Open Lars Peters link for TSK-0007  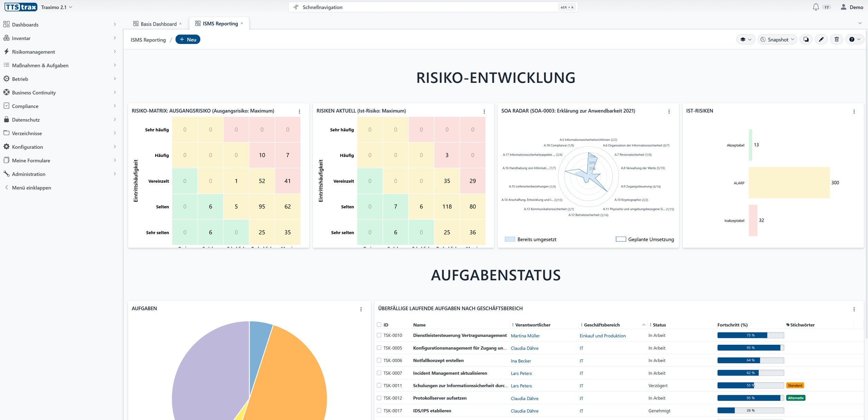[x=521, y=373]
